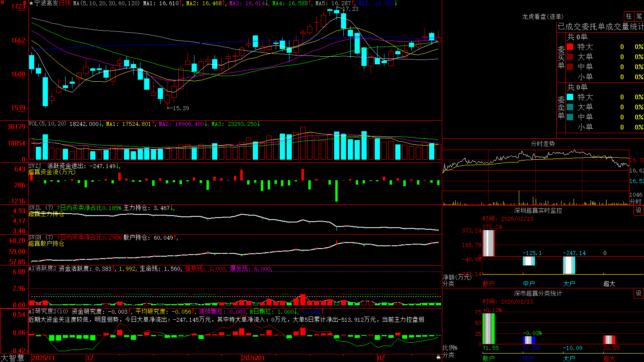Click the 超赢散户持仓 label

coord(46,243)
